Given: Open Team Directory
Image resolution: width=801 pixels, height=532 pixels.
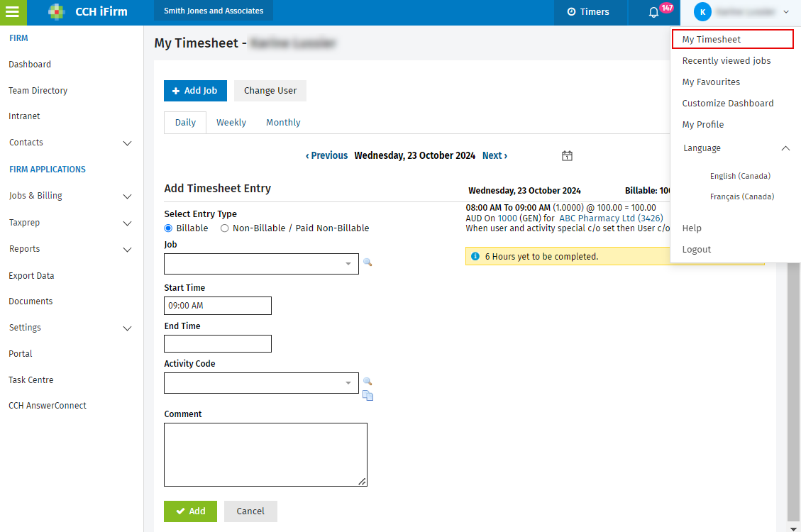Looking at the screenshot, I should (x=38, y=91).
